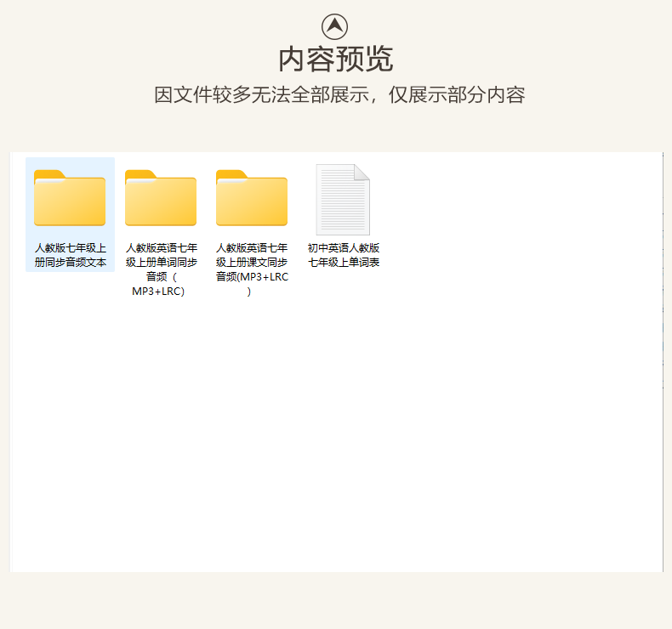Select the 初中英语人教版七年级上单词表 document icon
This screenshot has width=672, height=629.
343,200
